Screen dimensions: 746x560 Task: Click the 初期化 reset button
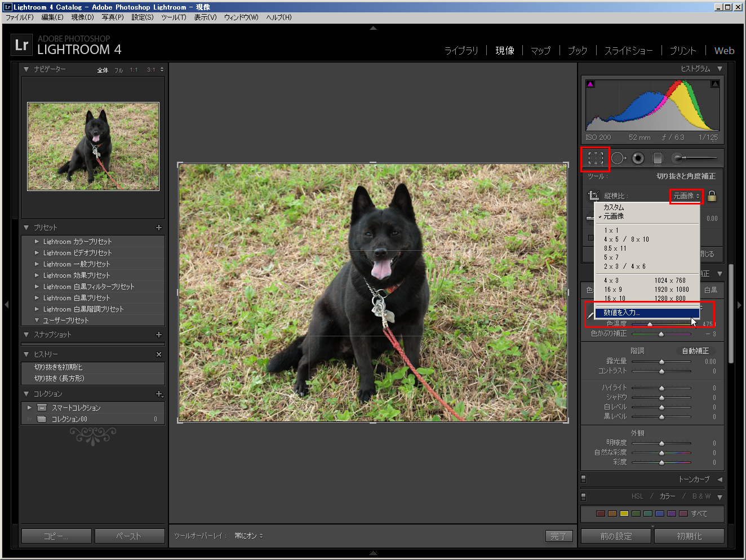pyautogui.click(x=689, y=536)
